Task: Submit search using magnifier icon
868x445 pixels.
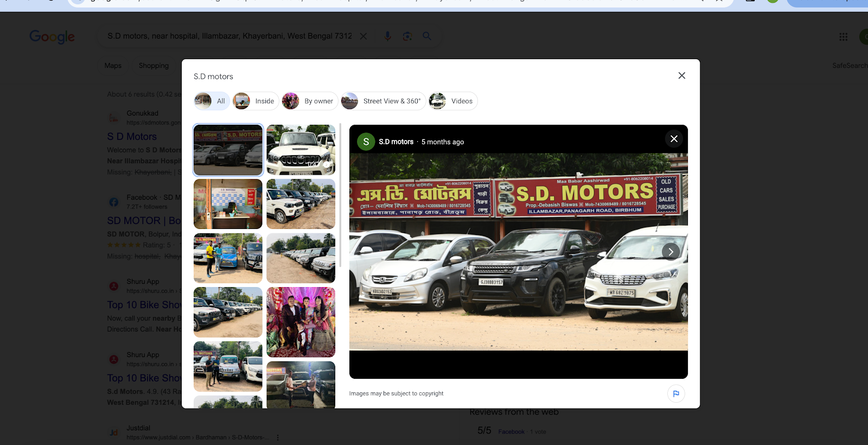Action: [427, 36]
